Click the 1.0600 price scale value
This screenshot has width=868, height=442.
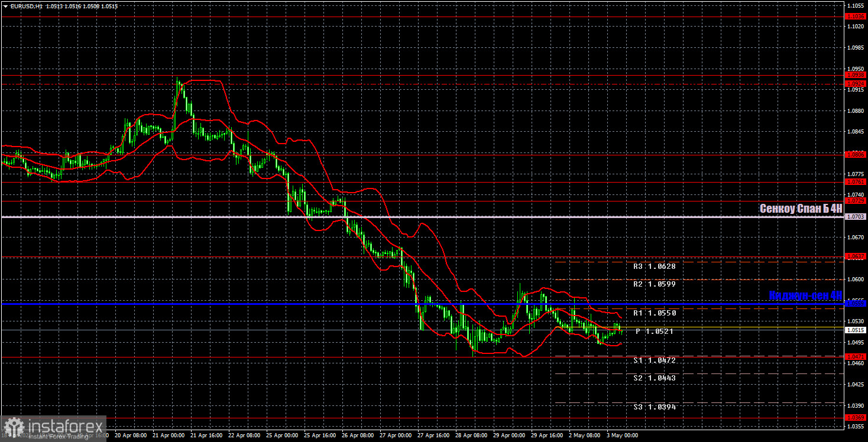pos(856,279)
